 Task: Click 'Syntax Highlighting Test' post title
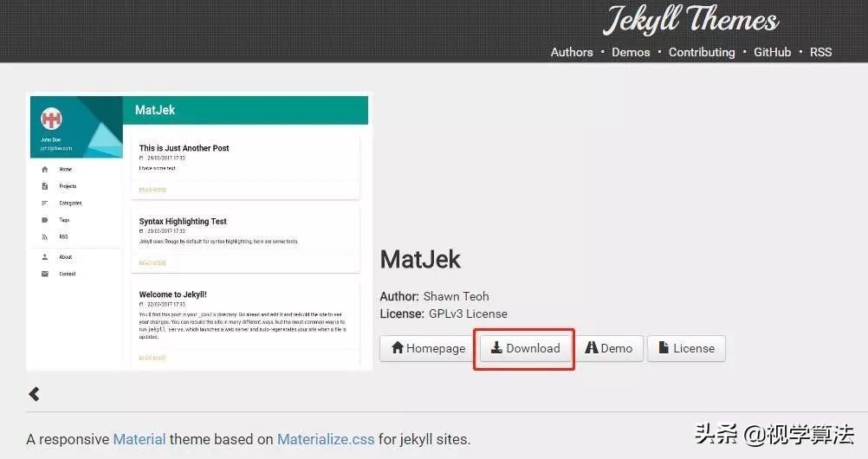click(183, 221)
